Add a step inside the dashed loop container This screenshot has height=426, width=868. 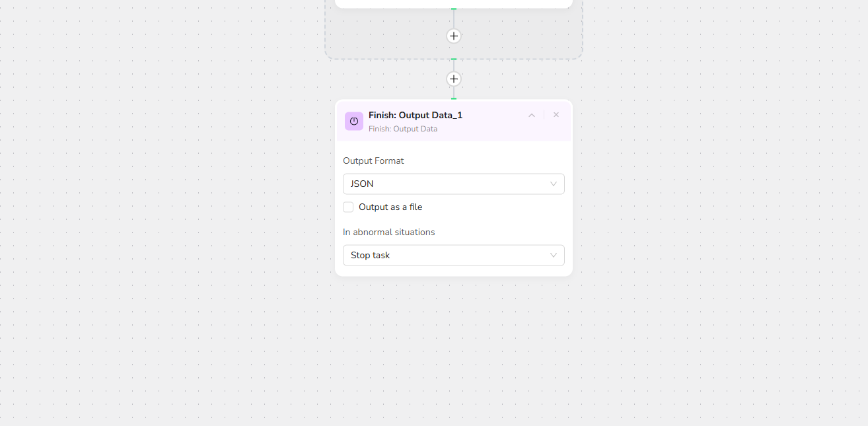tap(453, 36)
